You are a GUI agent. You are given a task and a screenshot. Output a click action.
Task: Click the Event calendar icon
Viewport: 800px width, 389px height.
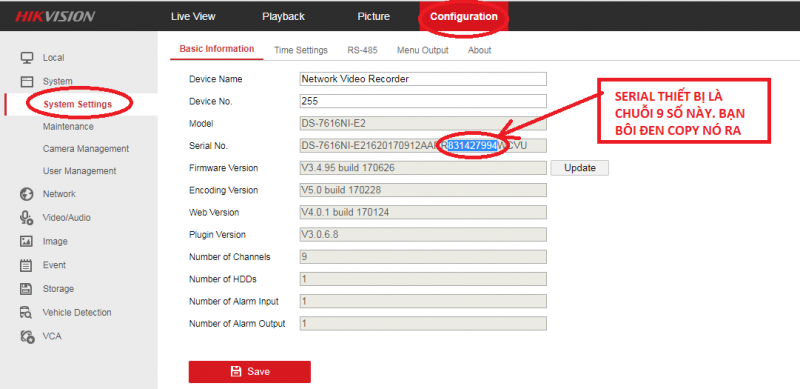click(26, 265)
